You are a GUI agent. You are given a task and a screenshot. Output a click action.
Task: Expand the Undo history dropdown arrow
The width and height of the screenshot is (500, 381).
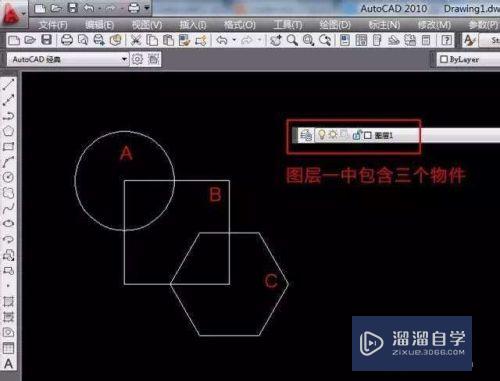click(234, 40)
